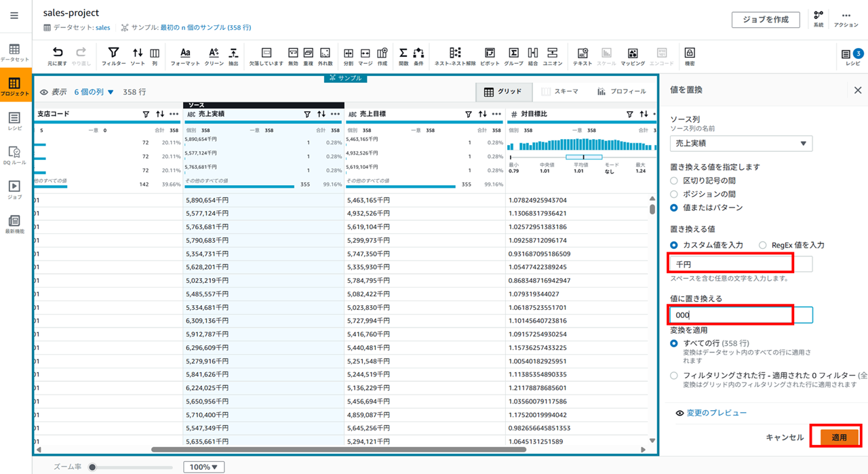Image resolution: width=868 pixels, height=474 pixels.
Task: Click the 置き換える値 field containing 千円
Action: coord(741,264)
